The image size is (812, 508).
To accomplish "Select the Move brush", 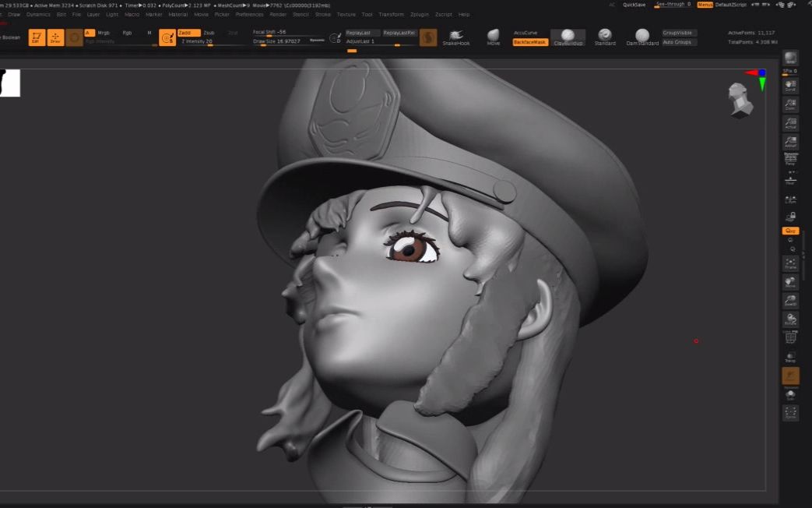I will (x=494, y=37).
